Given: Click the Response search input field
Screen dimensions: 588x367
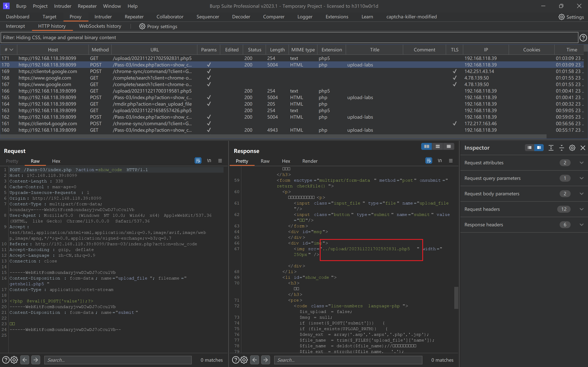Looking at the screenshot, I should click(x=348, y=360).
